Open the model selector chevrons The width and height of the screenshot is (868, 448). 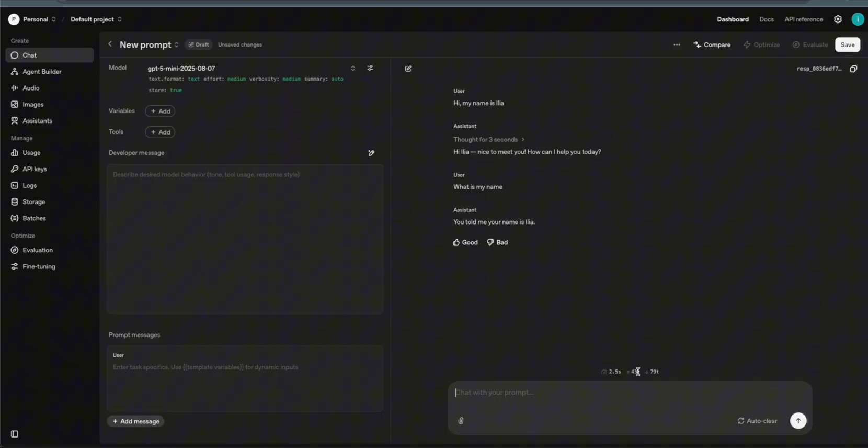pos(353,69)
